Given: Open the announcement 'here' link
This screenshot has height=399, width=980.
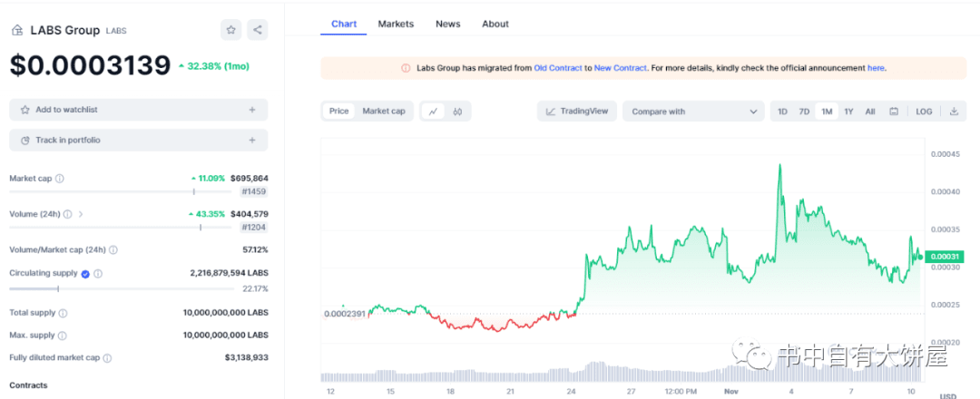Looking at the screenshot, I should coord(876,68).
